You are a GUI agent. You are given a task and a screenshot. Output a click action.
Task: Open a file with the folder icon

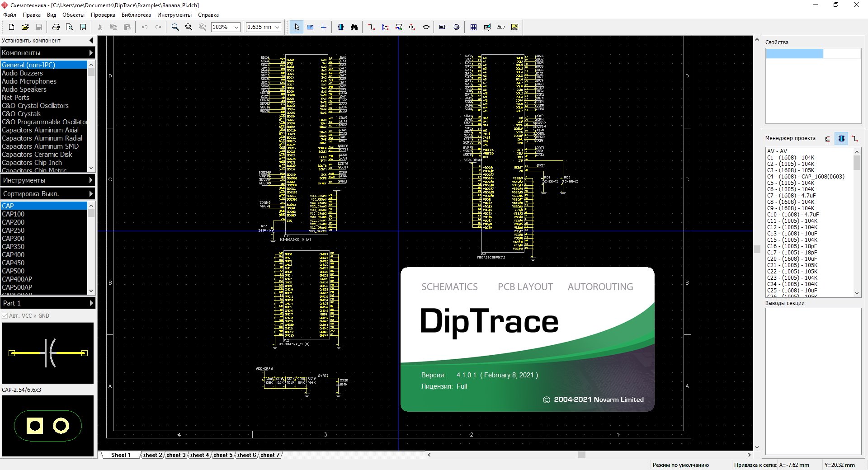click(x=25, y=27)
